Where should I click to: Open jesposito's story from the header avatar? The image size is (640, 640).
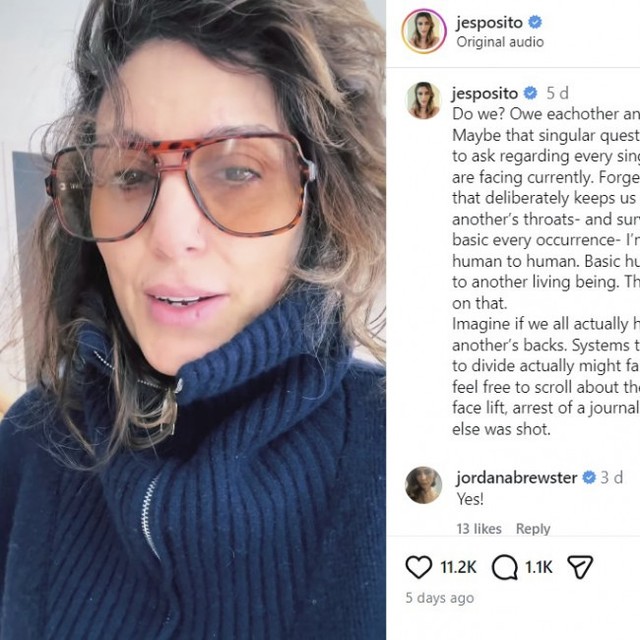[424, 31]
